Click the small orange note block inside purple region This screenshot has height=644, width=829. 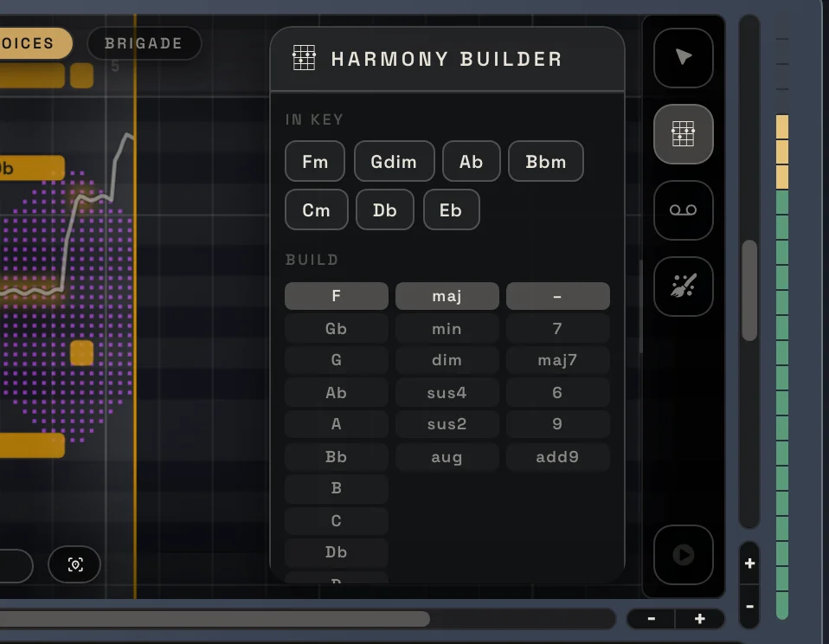coord(82,352)
